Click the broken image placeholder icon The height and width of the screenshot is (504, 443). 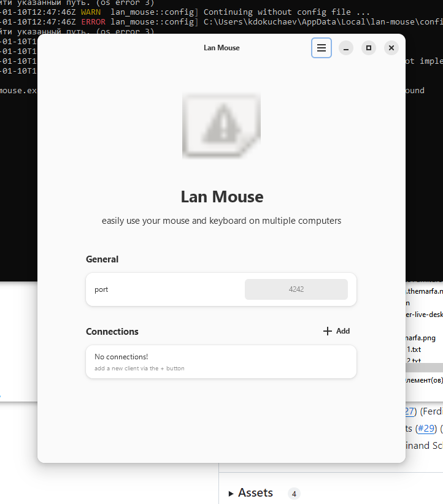221,126
